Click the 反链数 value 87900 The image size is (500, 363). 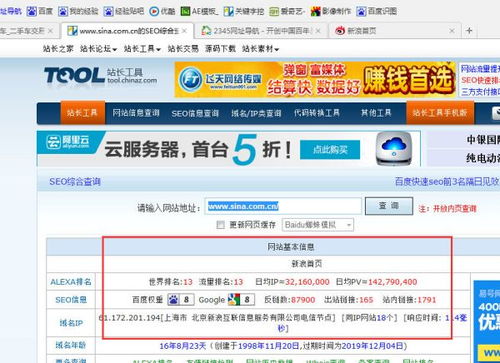tap(303, 300)
